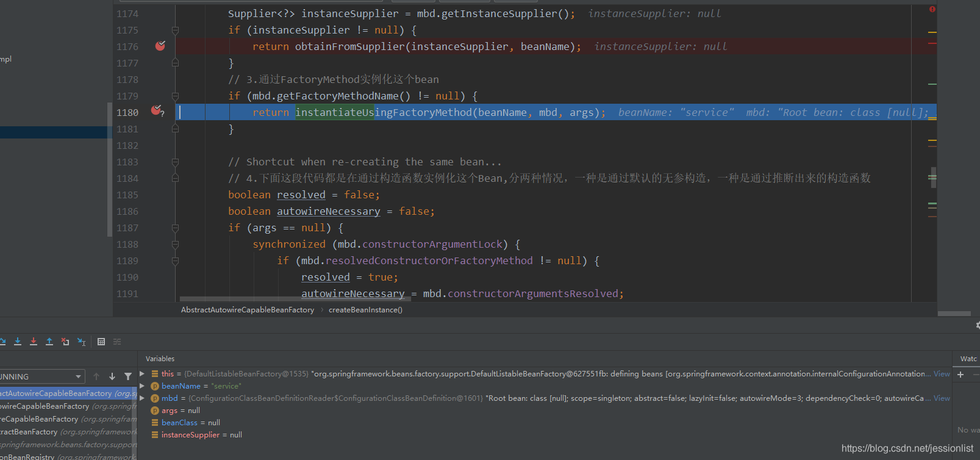This screenshot has height=460, width=980.
Task: Add a new watch with the plus icon
Action: point(960,375)
